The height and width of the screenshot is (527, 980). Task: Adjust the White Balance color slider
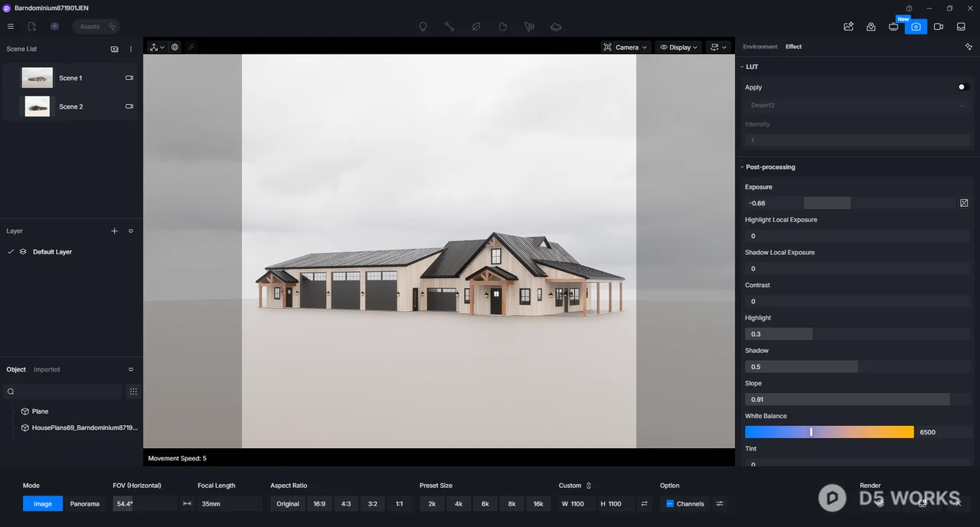click(829, 432)
